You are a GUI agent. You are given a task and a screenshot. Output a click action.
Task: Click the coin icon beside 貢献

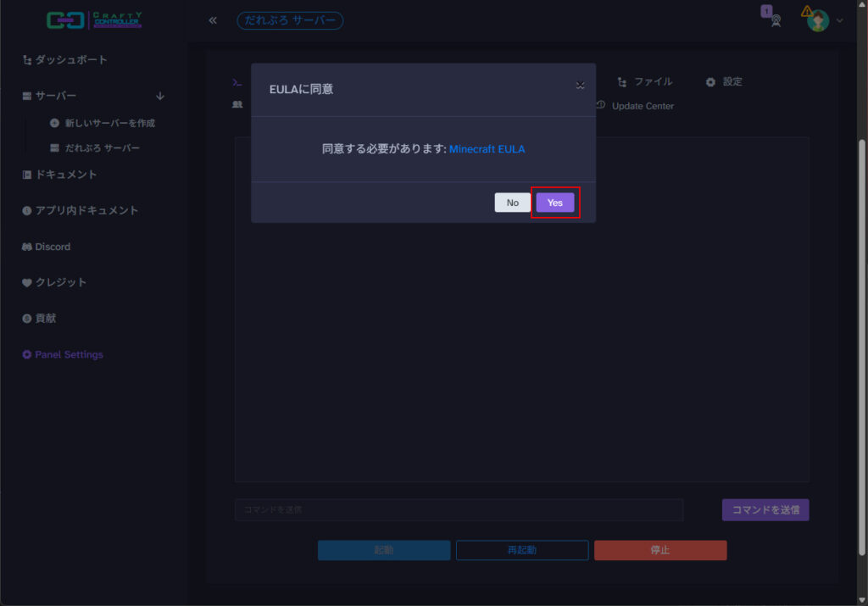point(26,319)
